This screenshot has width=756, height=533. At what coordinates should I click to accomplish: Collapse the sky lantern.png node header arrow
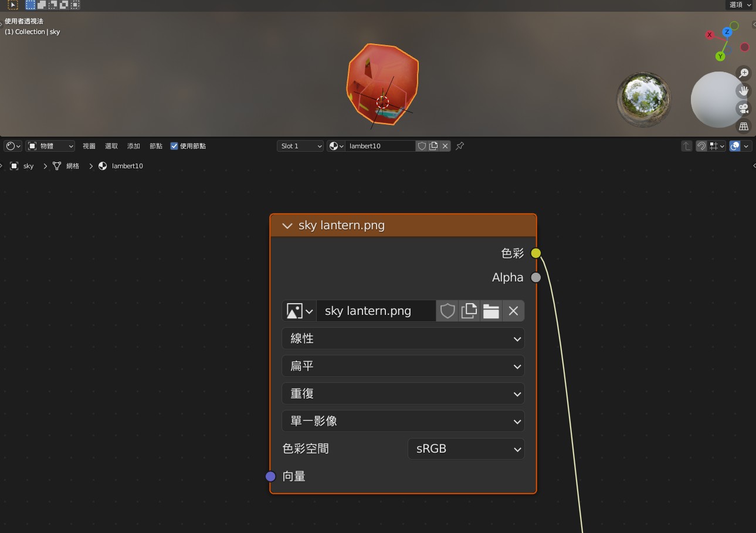[287, 226]
